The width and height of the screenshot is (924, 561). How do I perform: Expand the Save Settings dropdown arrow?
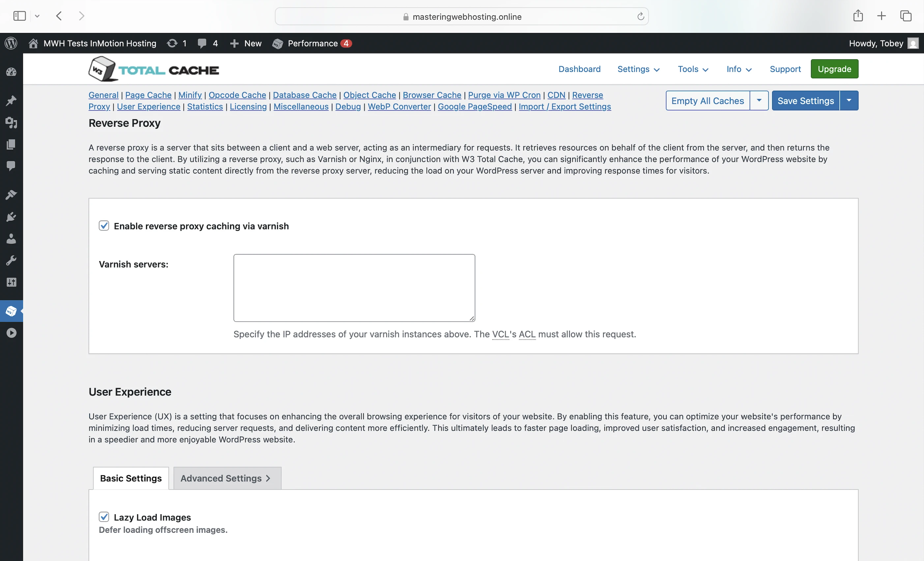tap(849, 100)
